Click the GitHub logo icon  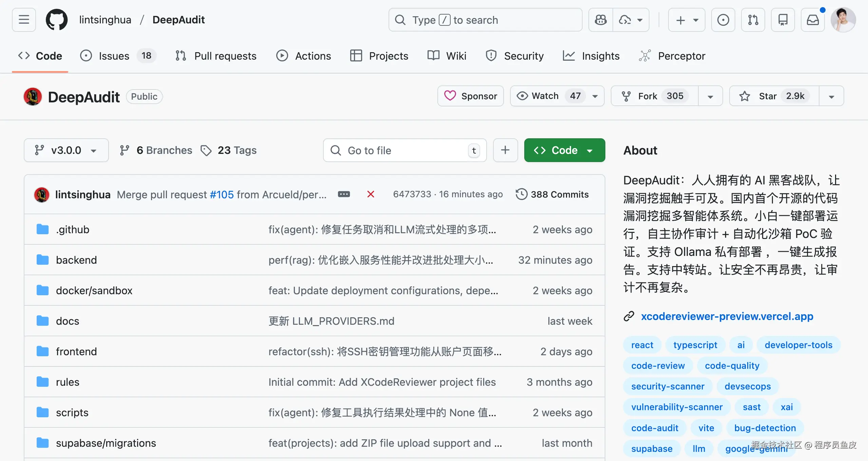pos(57,20)
